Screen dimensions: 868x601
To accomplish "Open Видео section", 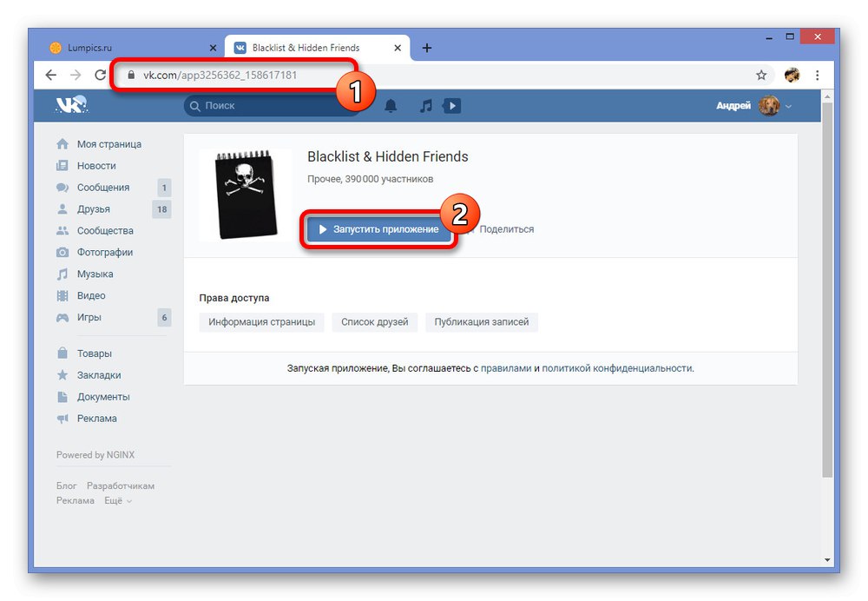I will pyautogui.click(x=91, y=295).
